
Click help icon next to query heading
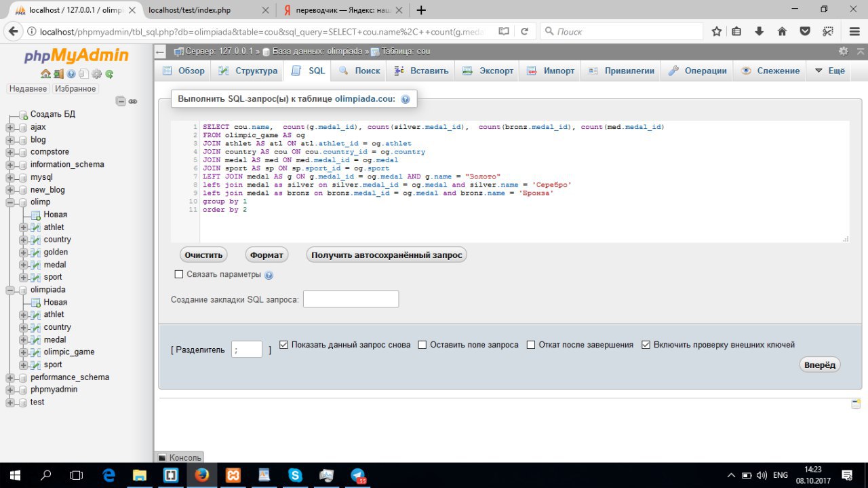pos(406,99)
